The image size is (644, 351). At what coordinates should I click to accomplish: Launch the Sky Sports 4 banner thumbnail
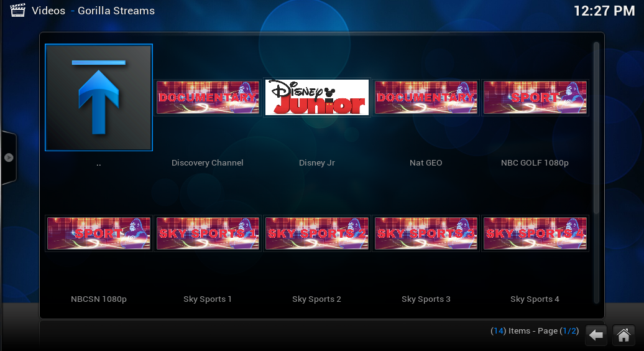(x=535, y=233)
